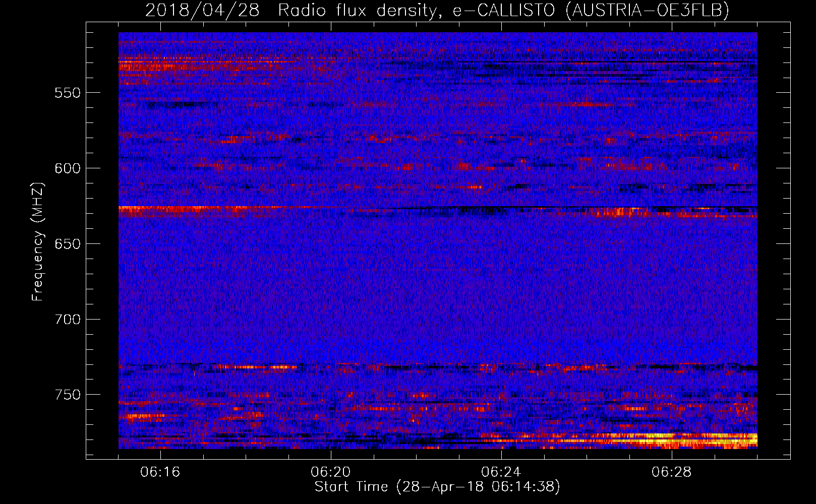This screenshot has height=504, width=816.
Task: Click the 'Frequency (MHZ)' axis label
Action: (x=38, y=241)
